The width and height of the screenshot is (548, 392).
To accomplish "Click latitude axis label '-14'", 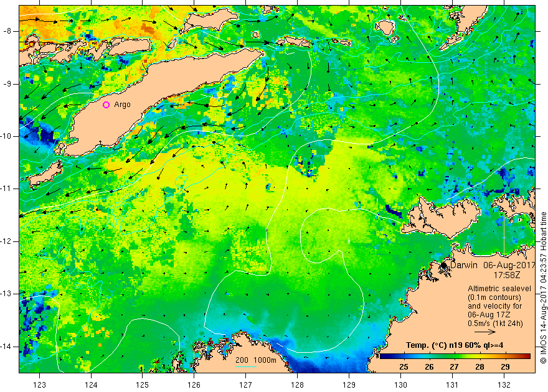I will point(6,347).
